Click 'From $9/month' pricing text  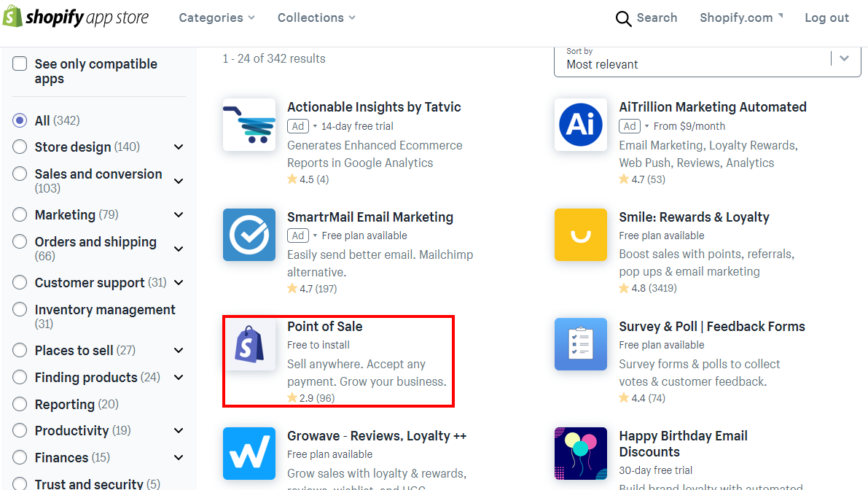[689, 126]
